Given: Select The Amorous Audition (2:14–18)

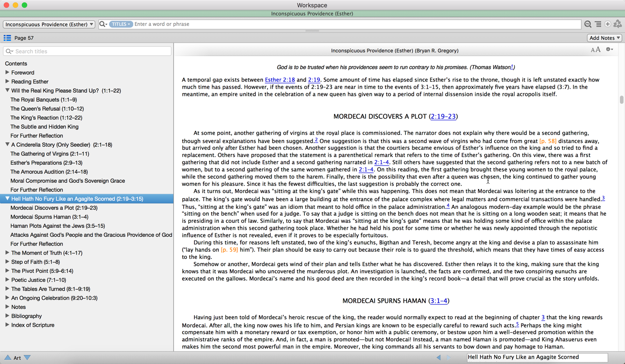Looking at the screenshot, I should point(49,172).
